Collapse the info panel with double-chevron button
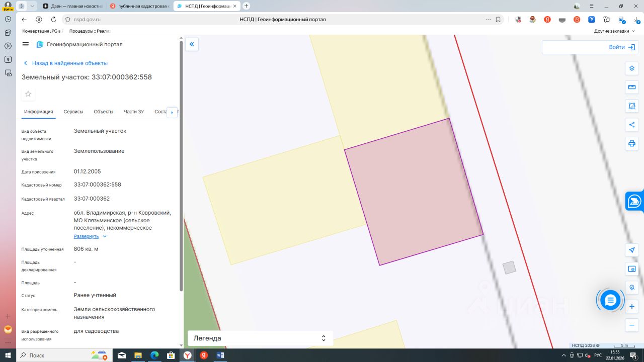This screenshot has width=644, height=362. [192, 44]
